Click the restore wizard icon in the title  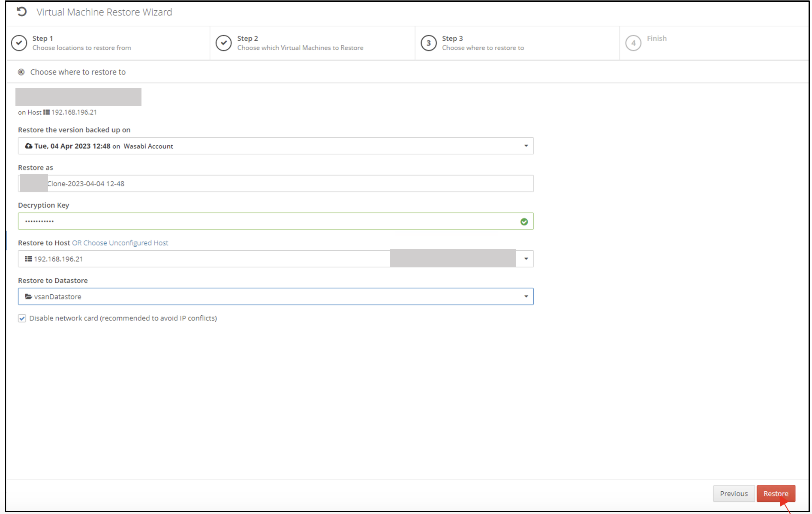(21, 12)
